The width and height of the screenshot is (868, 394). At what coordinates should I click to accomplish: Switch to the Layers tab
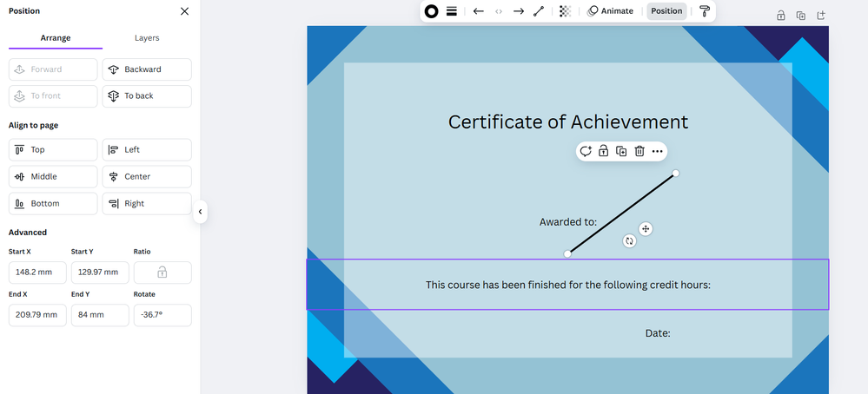[x=147, y=38]
